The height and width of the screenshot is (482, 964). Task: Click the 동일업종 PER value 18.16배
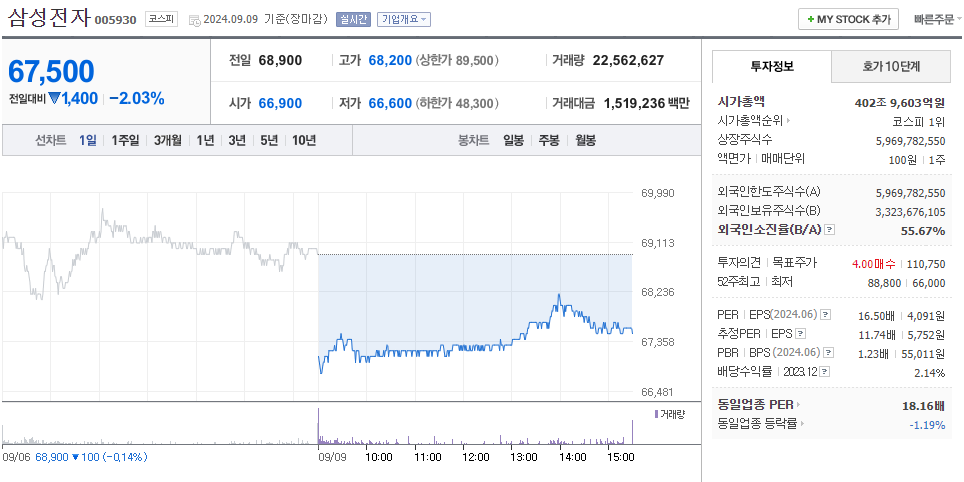[922, 405]
